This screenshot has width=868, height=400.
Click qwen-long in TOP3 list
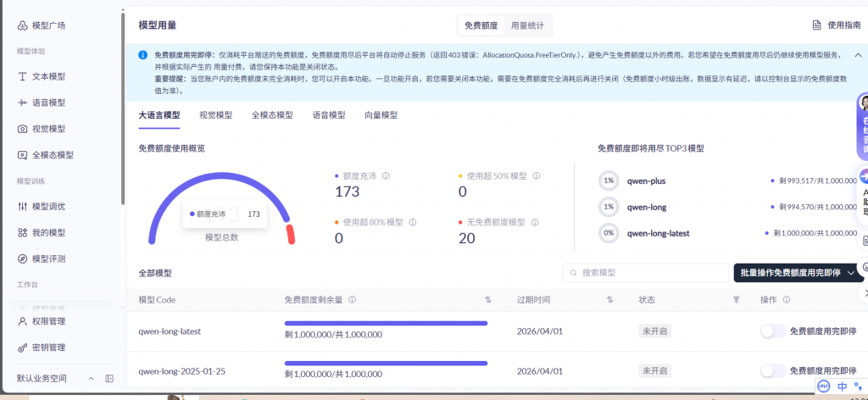[647, 208]
